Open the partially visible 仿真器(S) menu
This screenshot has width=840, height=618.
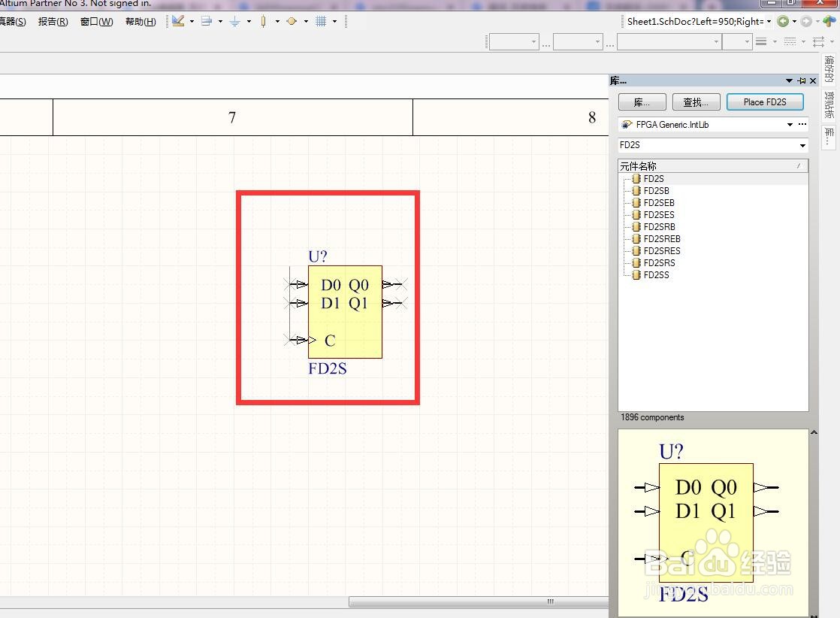[13, 22]
